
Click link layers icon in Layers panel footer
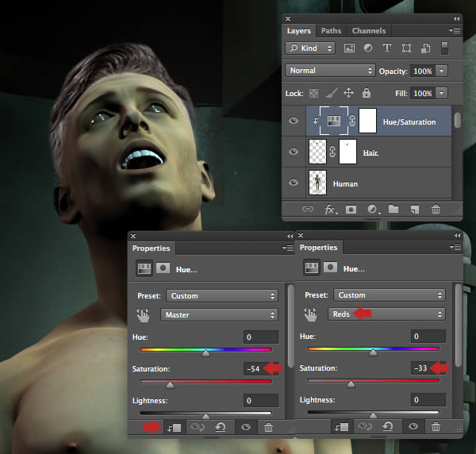click(x=308, y=209)
